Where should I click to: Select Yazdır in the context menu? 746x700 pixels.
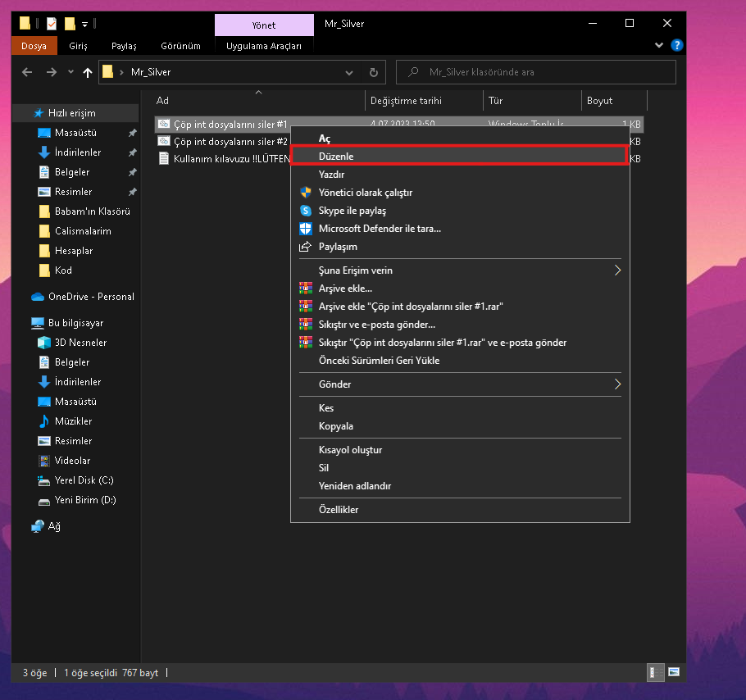[460, 175]
